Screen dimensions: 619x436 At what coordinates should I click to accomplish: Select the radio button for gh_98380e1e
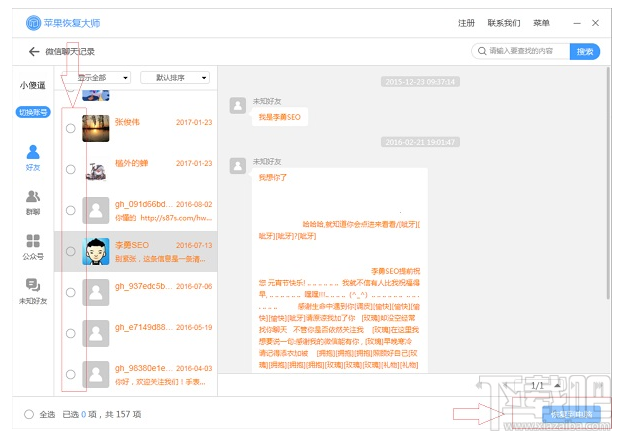pos(71,374)
